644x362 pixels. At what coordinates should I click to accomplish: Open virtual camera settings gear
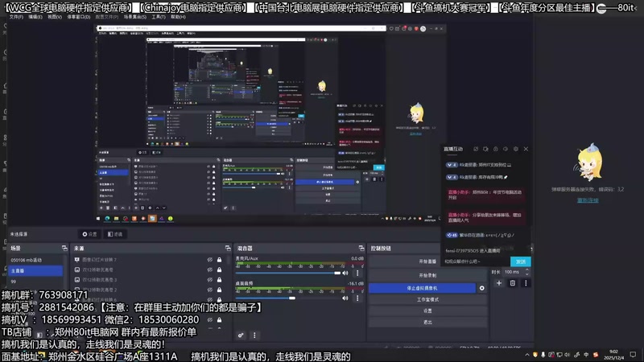point(481,288)
